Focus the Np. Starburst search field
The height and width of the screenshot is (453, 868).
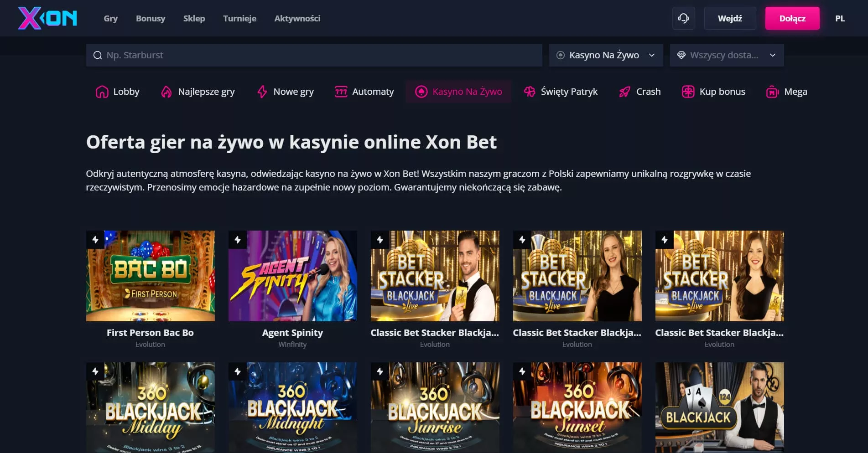pyautogui.click(x=314, y=55)
